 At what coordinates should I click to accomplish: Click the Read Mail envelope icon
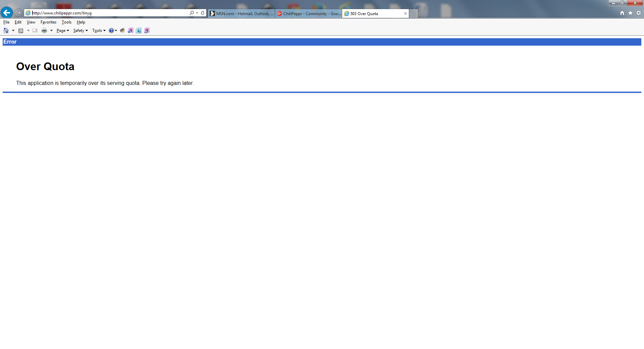tap(35, 31)
